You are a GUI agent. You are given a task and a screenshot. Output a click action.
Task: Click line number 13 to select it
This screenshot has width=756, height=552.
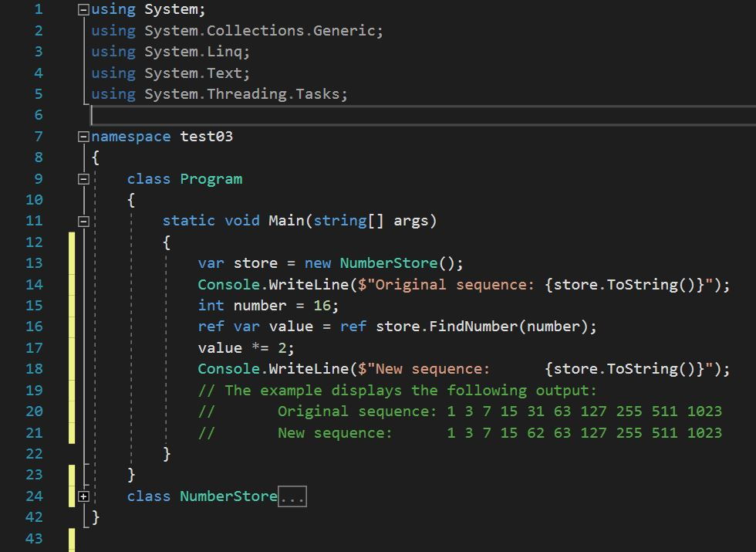point(34,262)
